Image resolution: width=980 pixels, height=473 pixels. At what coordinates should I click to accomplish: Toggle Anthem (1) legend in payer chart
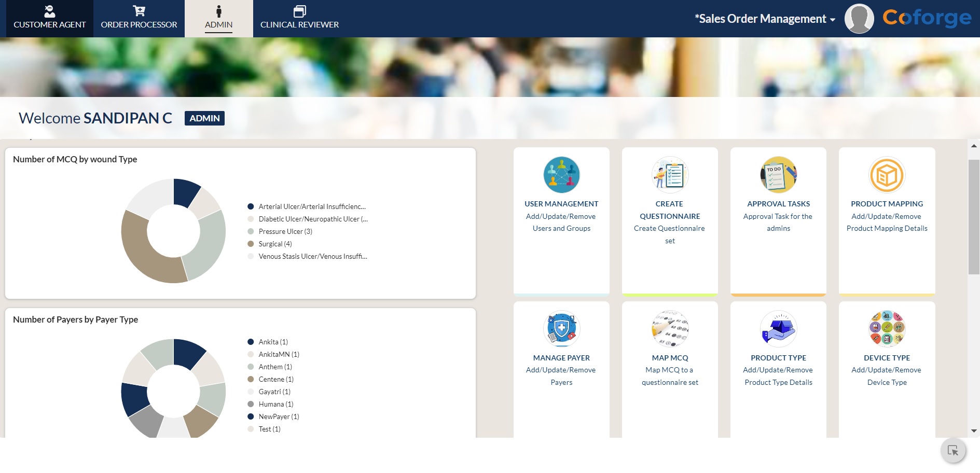[x=275, y=367]
